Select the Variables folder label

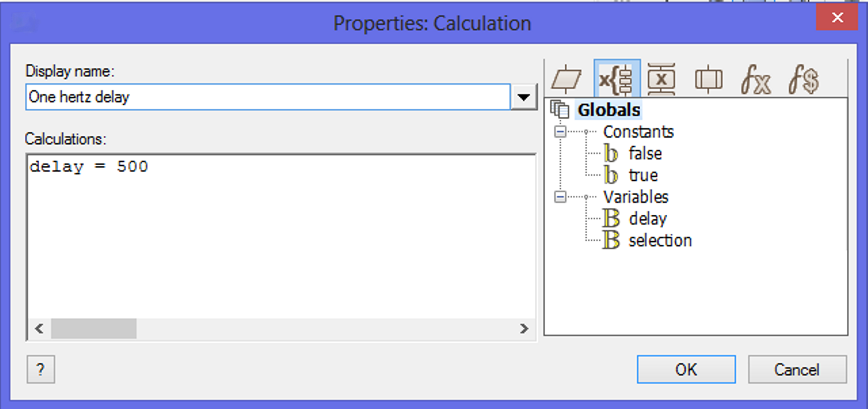(x=636, y=197)
